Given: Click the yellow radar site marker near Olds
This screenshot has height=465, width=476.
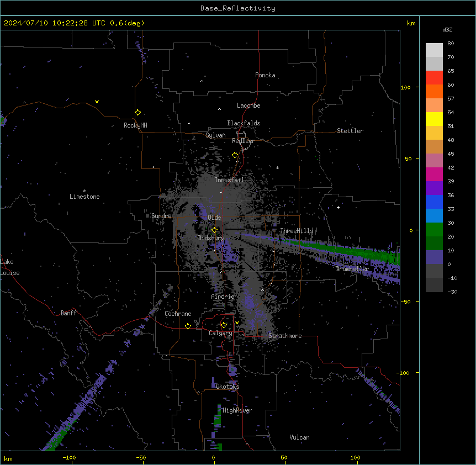Looking at the screenshot, I should 214,230.
